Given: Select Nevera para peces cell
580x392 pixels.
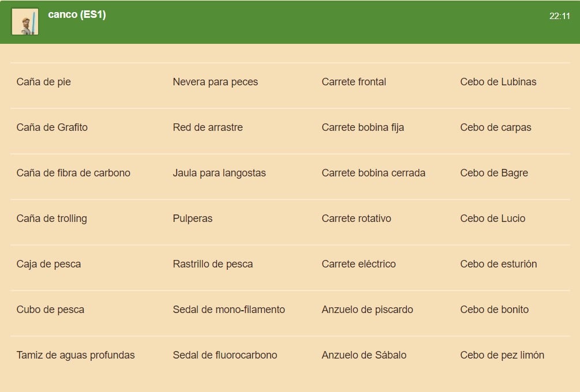Looking at the screenshot, I should [x=215, y=82].
